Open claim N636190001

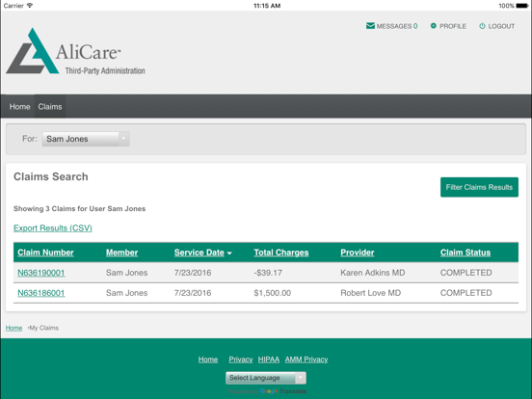click(41, 273)
